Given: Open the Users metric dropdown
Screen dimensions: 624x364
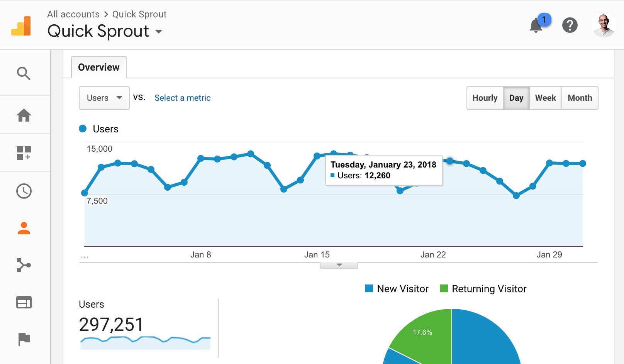Looking at the screenshot, I should pos(104,98).
